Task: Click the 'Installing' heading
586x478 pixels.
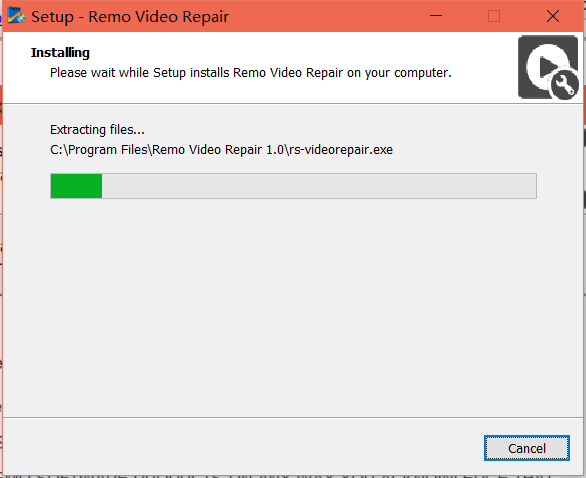Action: pos(60,53)
